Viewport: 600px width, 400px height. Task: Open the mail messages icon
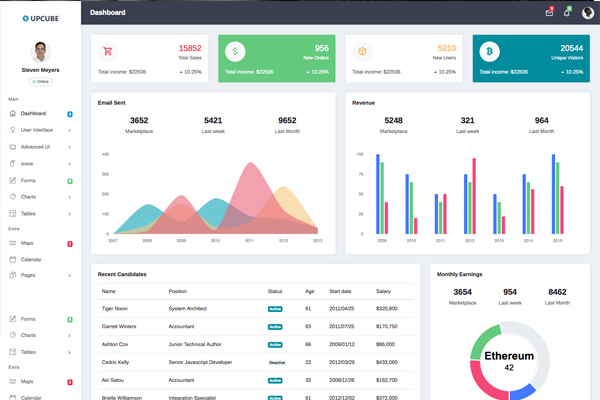tap(549, 13)
